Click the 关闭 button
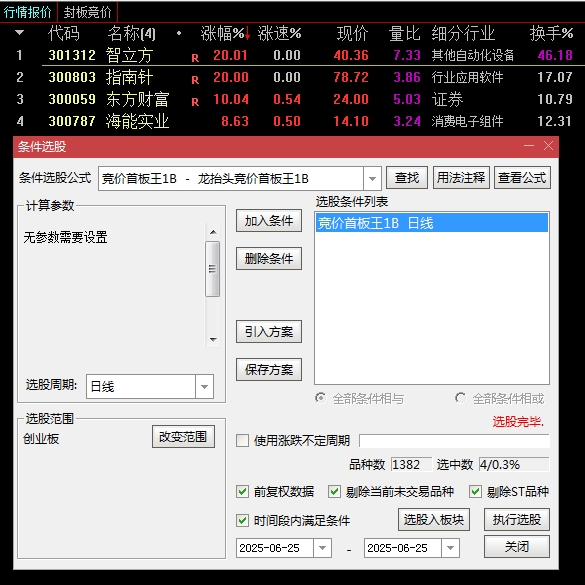 tap(517, 547)
